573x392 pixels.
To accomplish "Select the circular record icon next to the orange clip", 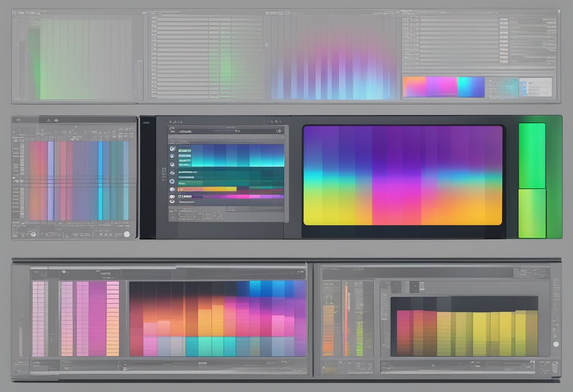I will click(x=172, y=188).
